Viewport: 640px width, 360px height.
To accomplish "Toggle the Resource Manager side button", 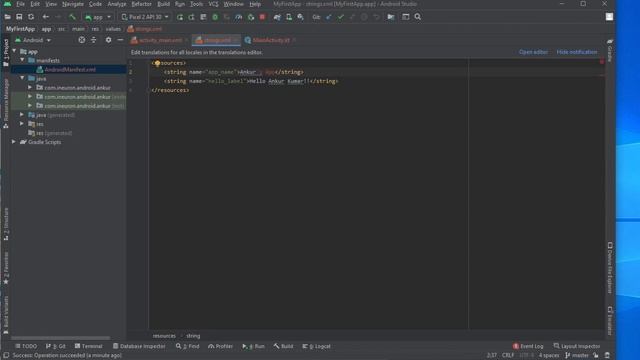I will tap(6, 104).
